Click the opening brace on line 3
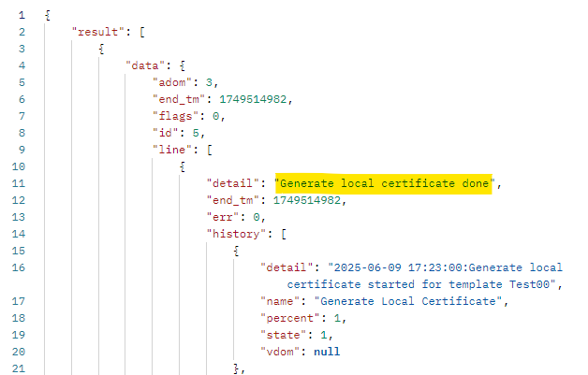 coord(102,49)
